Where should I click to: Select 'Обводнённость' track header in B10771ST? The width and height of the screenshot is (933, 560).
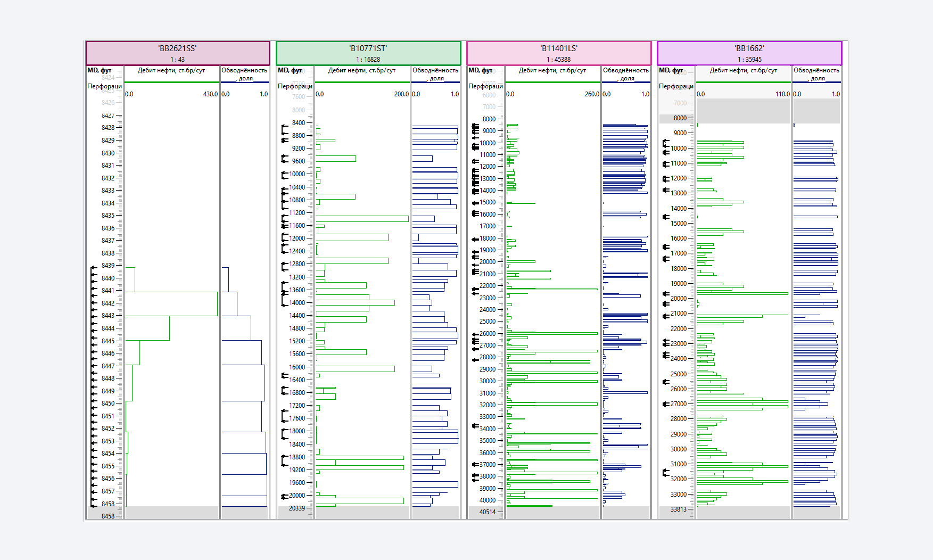click(x=435, y=74)
